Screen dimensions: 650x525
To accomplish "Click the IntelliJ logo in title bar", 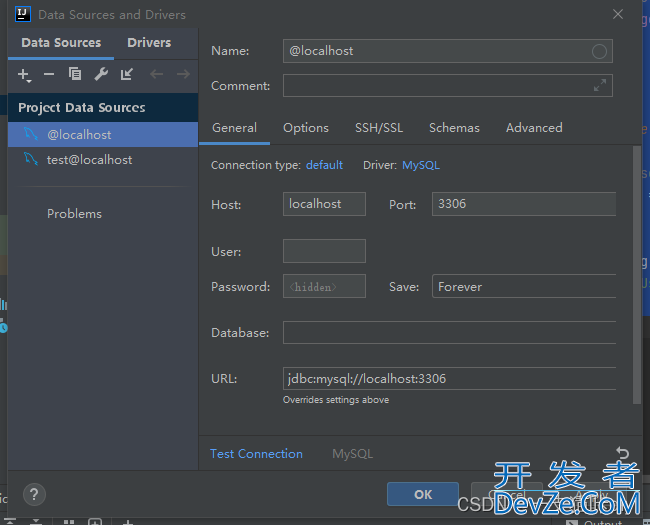I will (x=22, y=14).
